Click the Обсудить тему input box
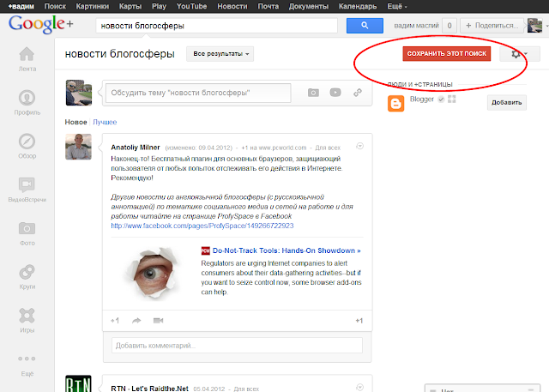 coord(198,93)
